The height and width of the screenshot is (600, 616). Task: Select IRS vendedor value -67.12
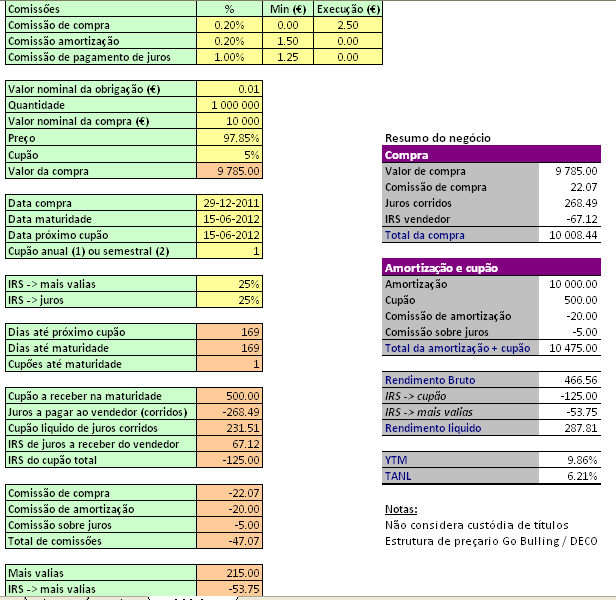(570, 219)
